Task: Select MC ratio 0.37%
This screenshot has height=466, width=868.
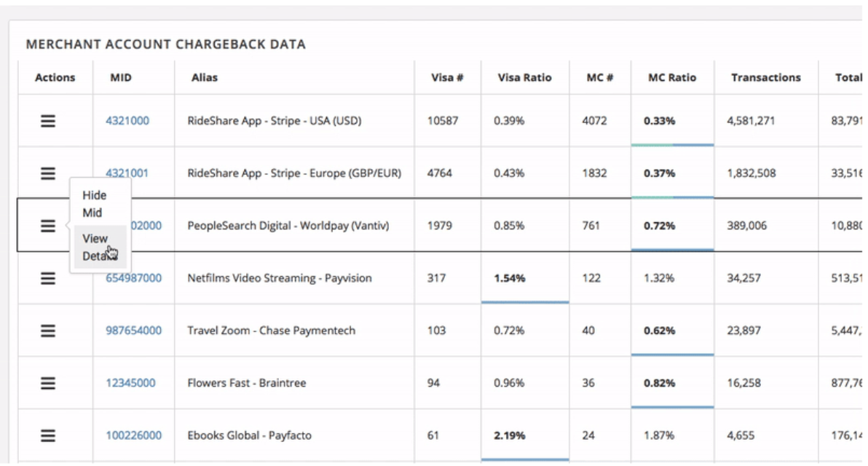Action: pyautogui.click(x=660, y=173)
